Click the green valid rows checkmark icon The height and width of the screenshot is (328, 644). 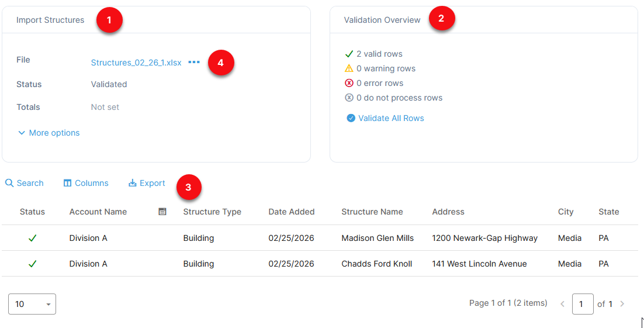tap(349, 54)
